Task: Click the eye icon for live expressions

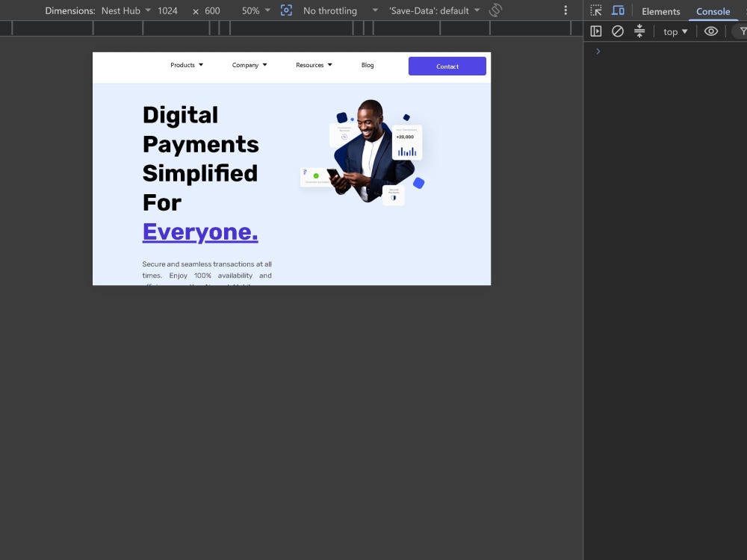Action: (x=711, y=31)
